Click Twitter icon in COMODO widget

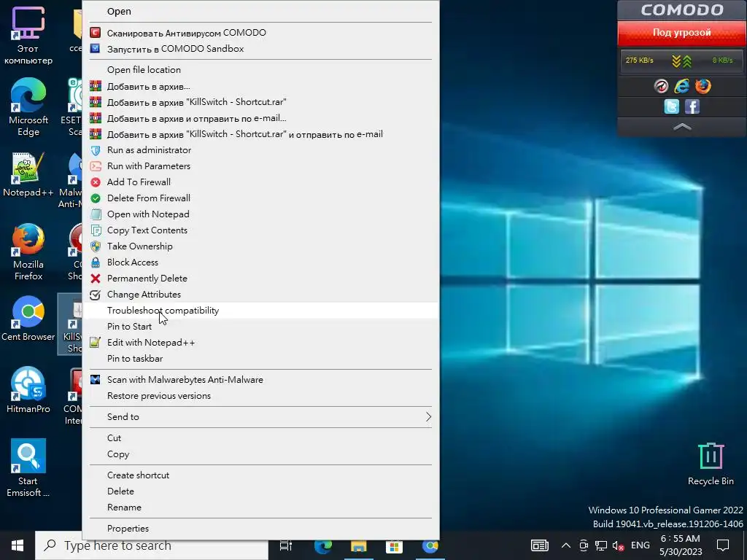coord(671,106)
